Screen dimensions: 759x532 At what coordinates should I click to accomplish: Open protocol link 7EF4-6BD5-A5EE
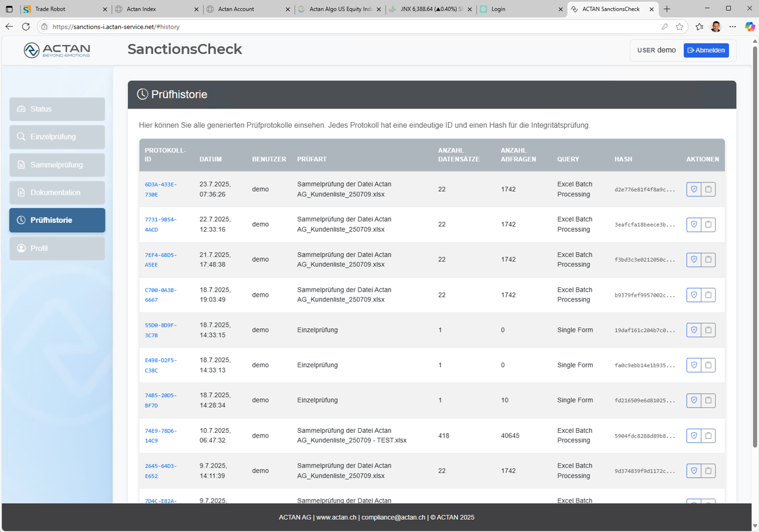click(x=161, y=260)
